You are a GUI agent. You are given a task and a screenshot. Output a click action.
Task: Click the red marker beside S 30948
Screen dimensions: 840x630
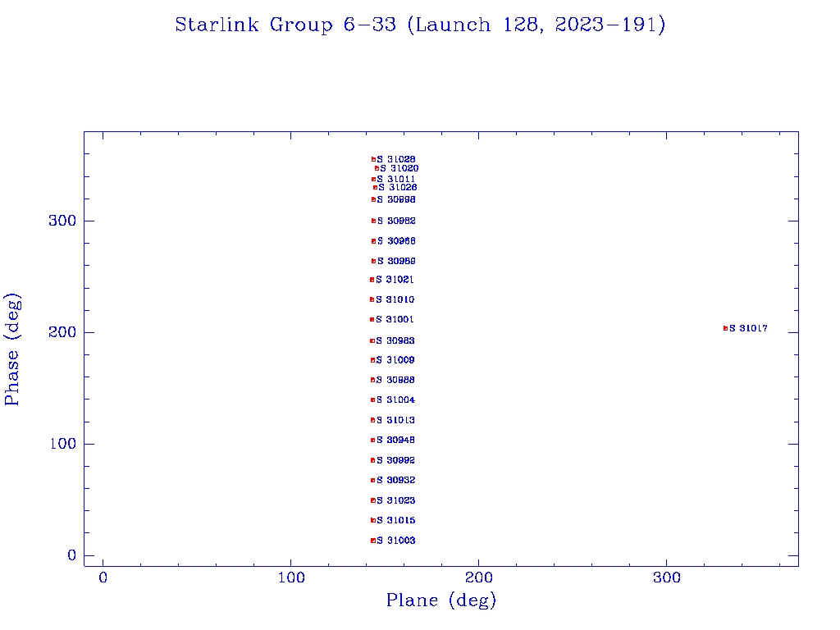click(373, 440)
